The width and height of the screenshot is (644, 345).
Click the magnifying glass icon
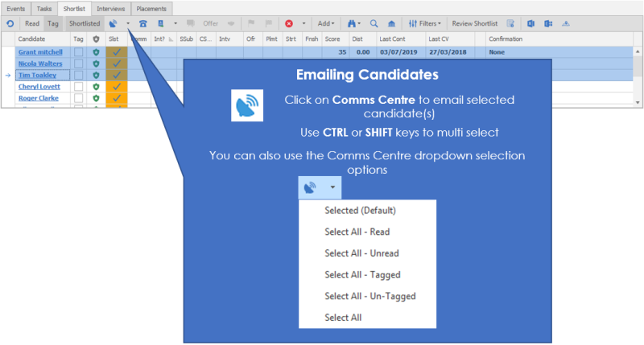374,23
